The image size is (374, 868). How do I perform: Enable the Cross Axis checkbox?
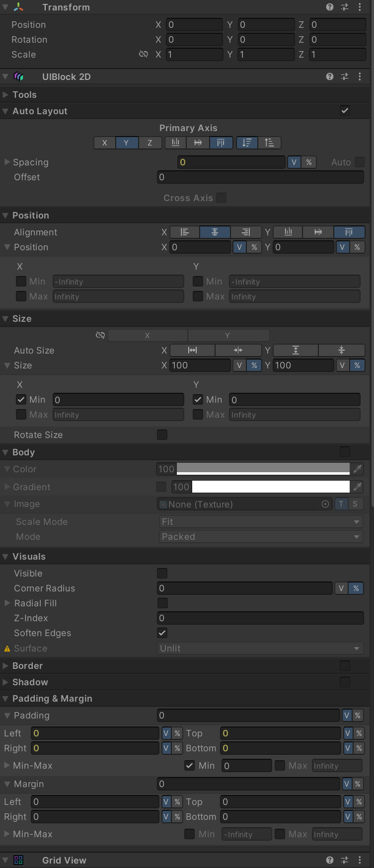[x=222, y=198]
